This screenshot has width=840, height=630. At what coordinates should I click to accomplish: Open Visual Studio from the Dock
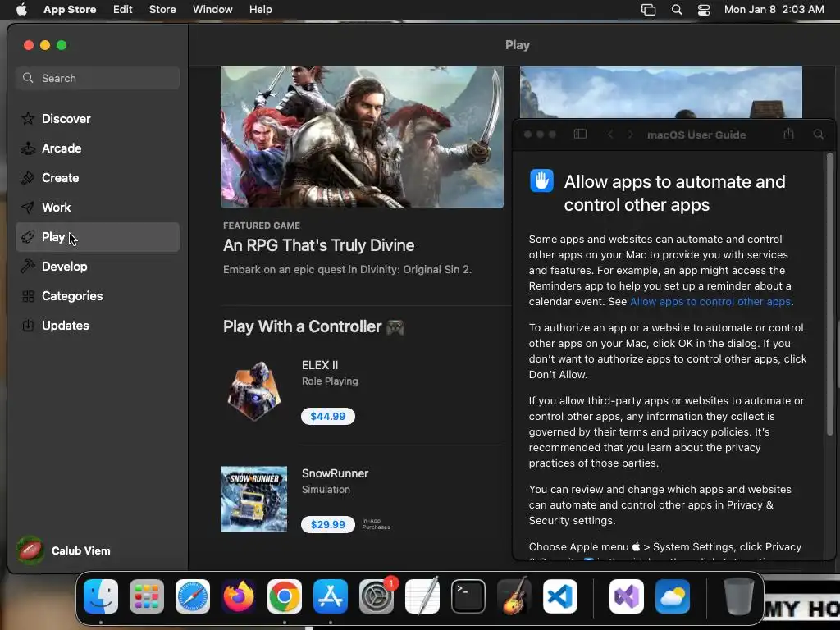point(627,596)
